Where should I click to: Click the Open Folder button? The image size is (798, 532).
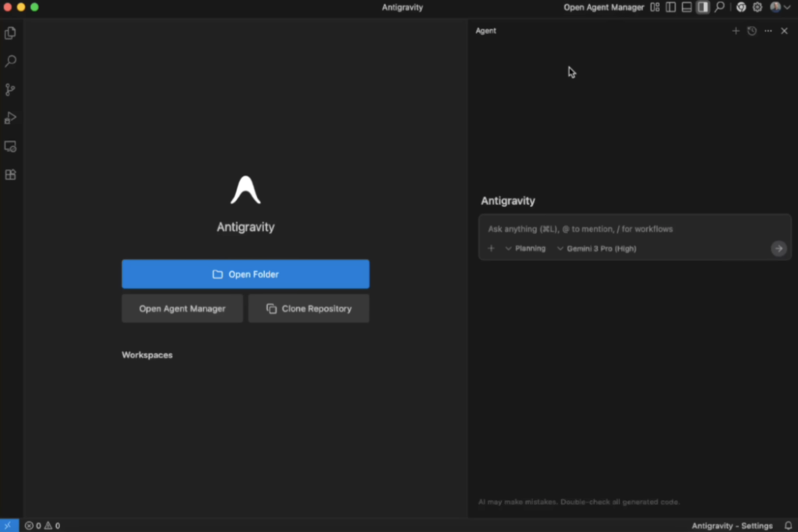tap(245, 273)
